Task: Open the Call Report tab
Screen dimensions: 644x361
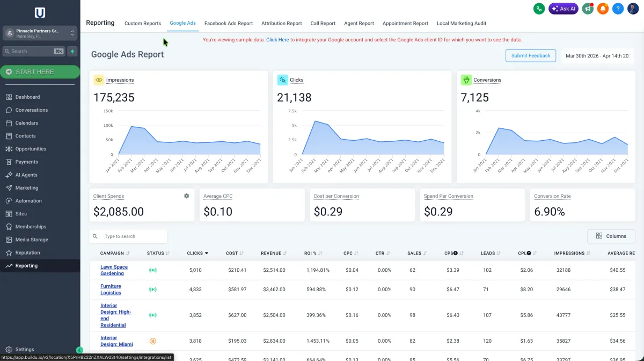Action: (x=323, y=24)
